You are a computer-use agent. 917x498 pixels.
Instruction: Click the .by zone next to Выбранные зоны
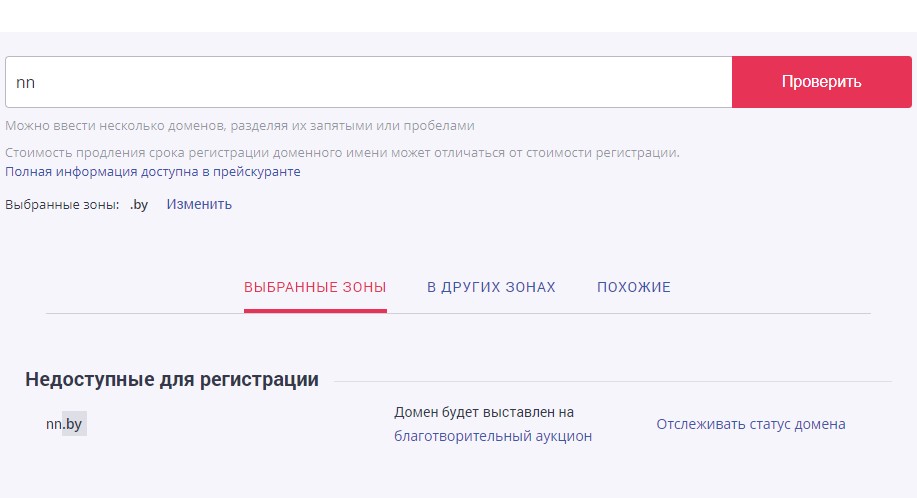[x=139, y=205]
